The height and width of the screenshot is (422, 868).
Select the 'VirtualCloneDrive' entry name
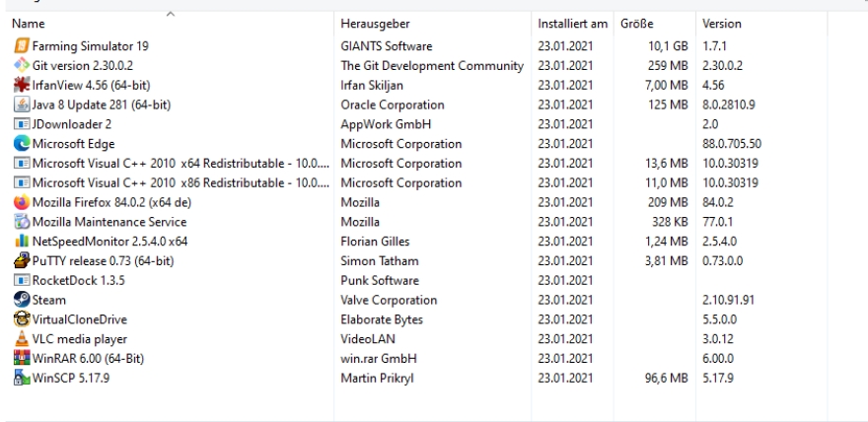coord(79,319)
